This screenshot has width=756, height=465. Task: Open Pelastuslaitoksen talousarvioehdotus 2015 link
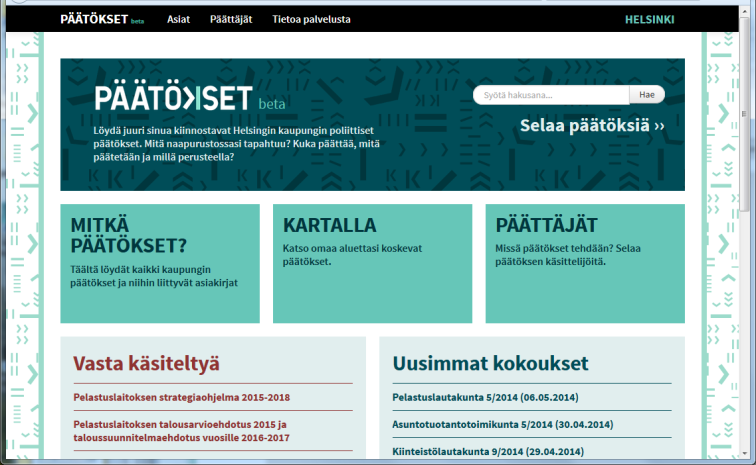click(x=182, y=431)
